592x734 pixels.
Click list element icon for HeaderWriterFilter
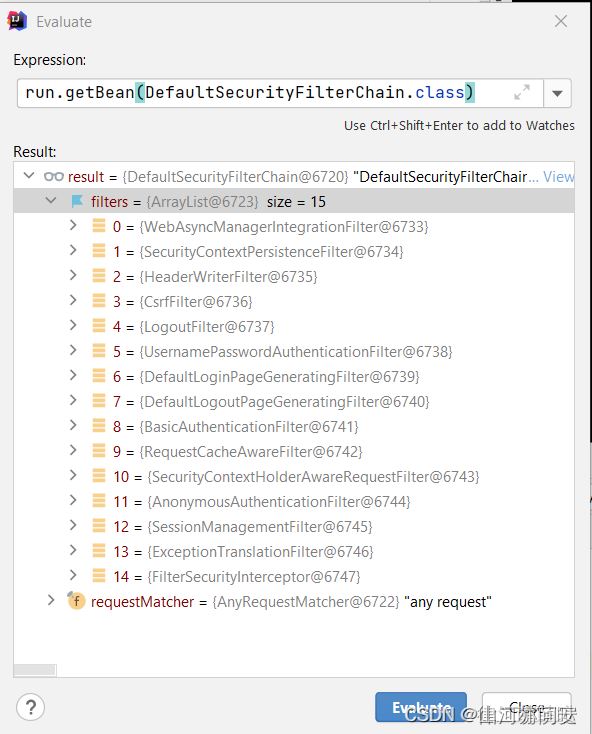coord(99,276)
